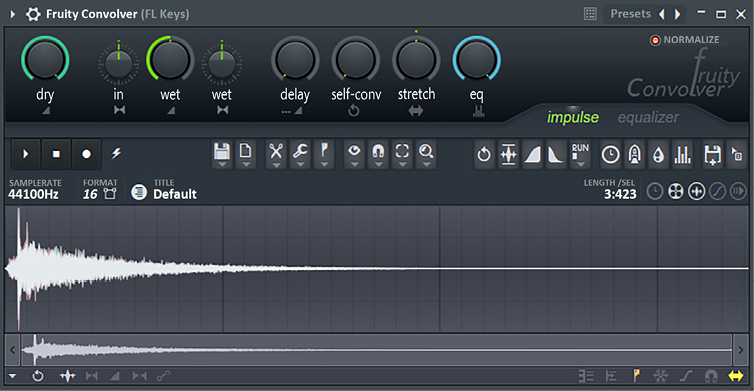Click the reverse/undo circular arrow tool

click(x=484, y=155)
